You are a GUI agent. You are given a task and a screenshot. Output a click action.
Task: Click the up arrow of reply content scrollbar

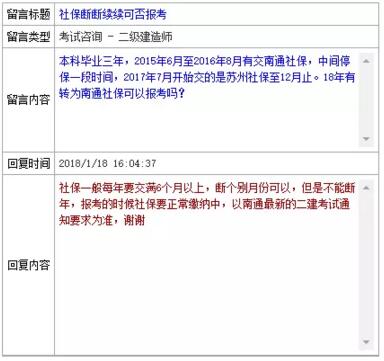366,188
